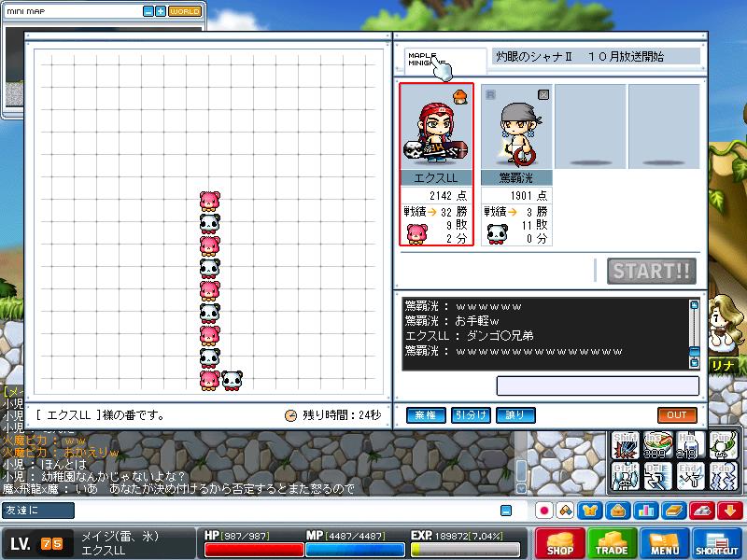747x560 pixels.
Task: Click the score text 1901 点
Action: (x=529, y=196)
